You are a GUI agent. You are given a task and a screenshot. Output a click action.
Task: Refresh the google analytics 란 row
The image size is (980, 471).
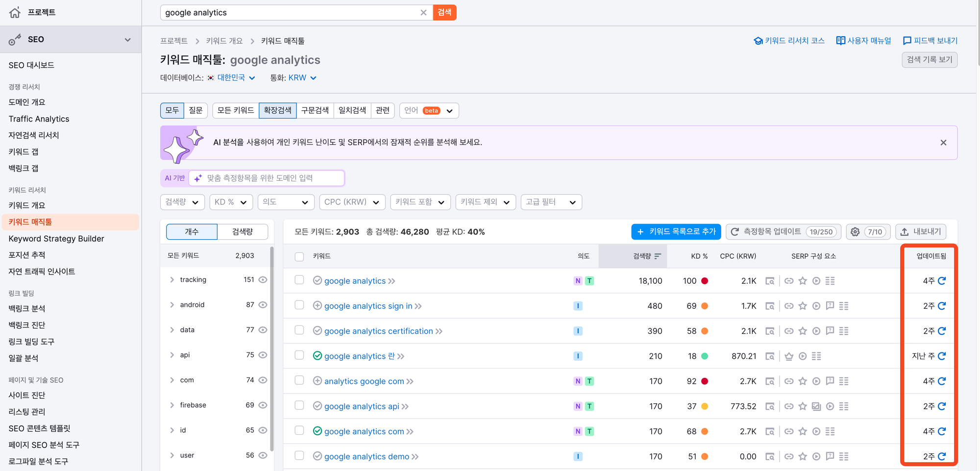[942, 356]
